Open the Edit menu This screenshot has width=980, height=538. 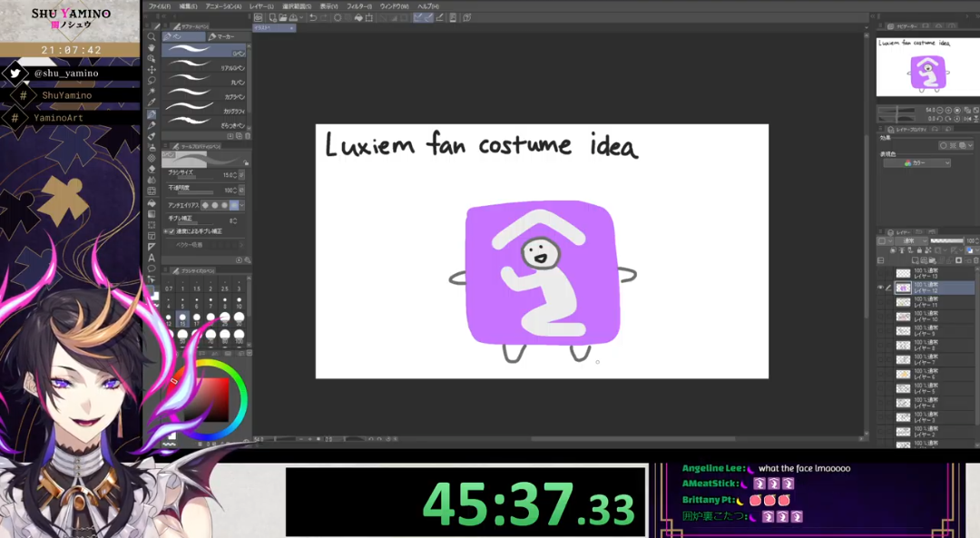(188, 6)
